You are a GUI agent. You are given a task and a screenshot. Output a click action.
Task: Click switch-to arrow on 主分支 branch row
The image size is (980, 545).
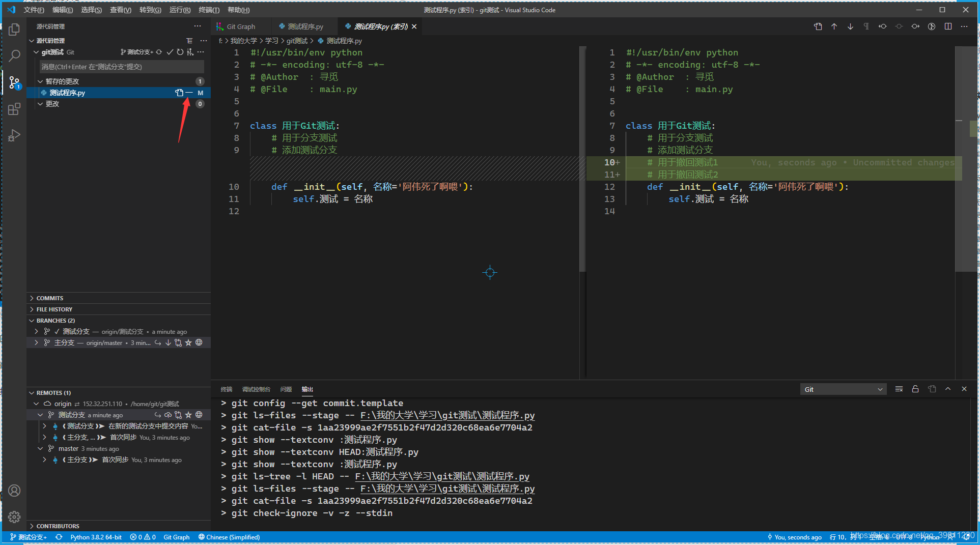tap(158, 342)
